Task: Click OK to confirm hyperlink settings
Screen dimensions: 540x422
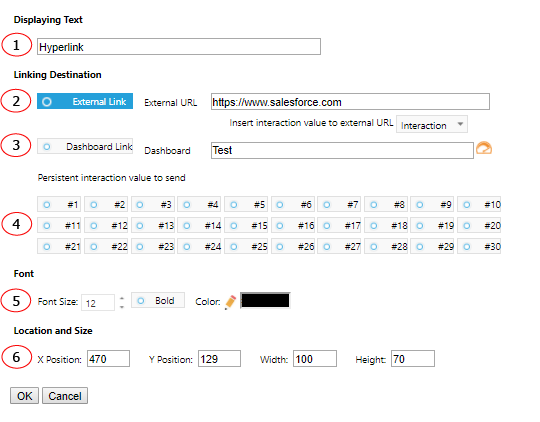Action: 24,395
